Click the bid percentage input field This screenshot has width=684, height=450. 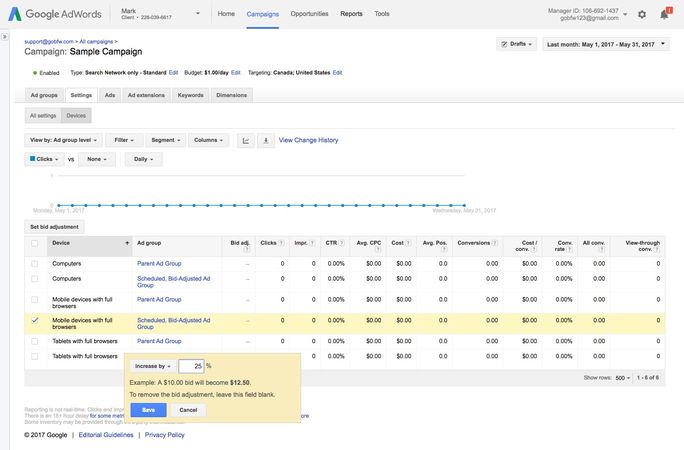pyautogui.click(x=191, y=366)
